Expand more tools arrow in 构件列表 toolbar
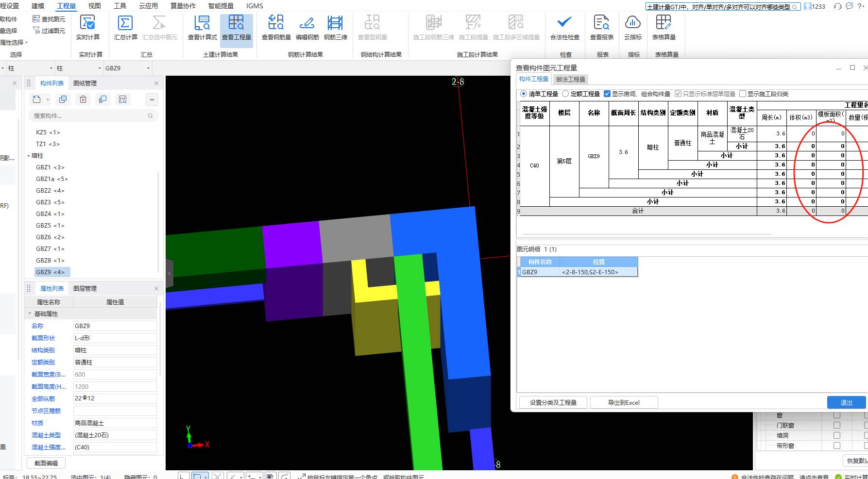 coord(152,100)
